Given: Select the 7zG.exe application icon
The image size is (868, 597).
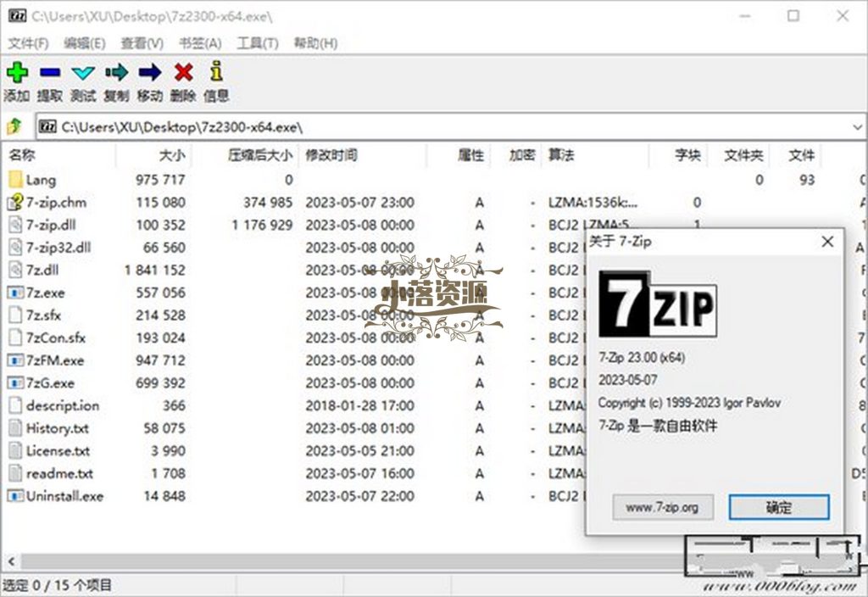Looking at the screenshot, I should click(15, 383).
